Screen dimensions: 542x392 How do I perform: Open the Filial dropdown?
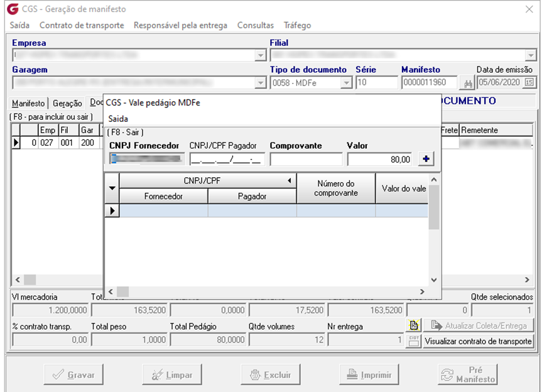click(531, 55)
